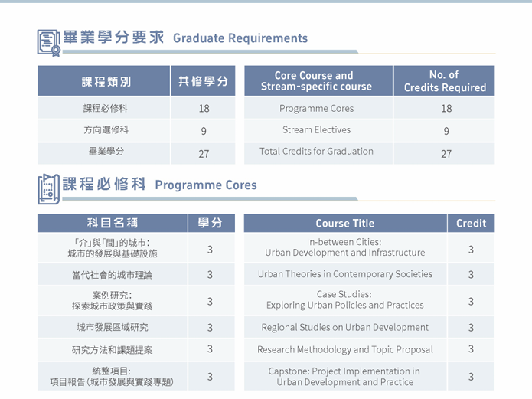Select the 課程必修科 table row cell
Screen dimensions: 532x399
[x=104, y=108]
